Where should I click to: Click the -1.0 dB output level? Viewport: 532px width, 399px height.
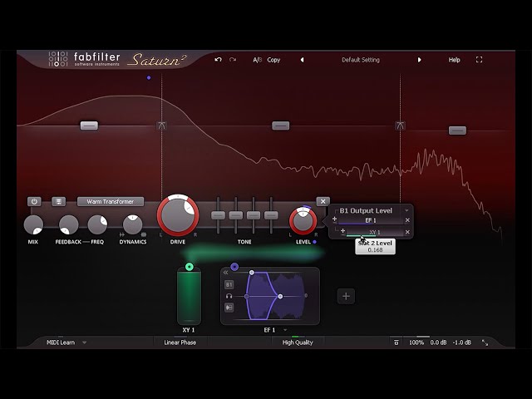click(x=462, y=342)
